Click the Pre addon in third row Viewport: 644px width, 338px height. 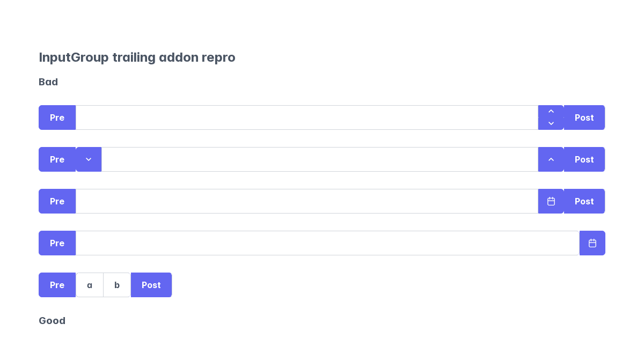[x=57, y=201]
